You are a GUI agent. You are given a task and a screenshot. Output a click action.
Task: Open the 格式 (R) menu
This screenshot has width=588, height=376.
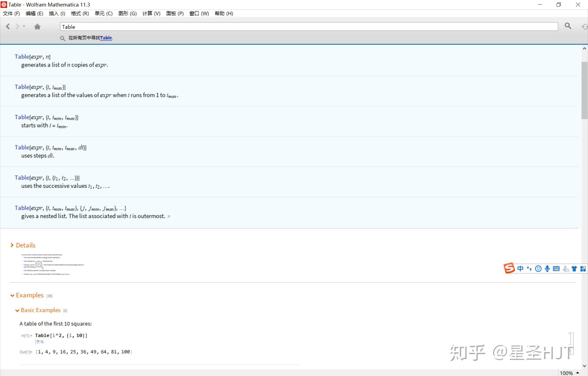click(x=80, y=13)
